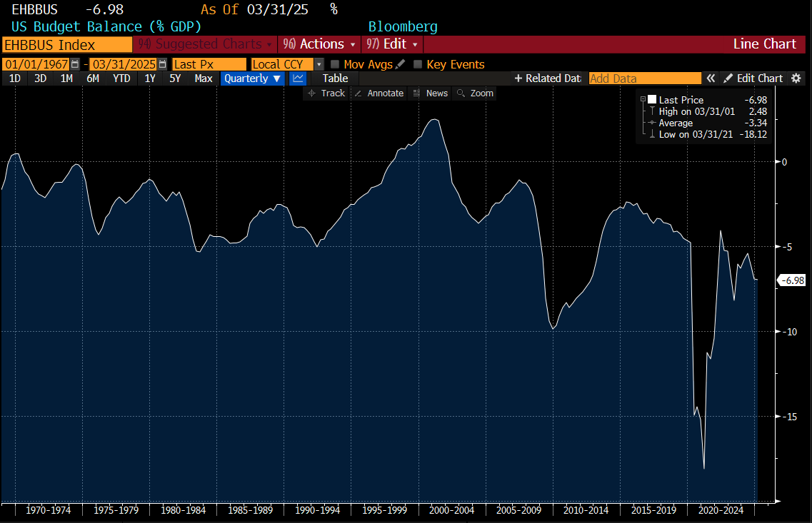
Task: Enable the Key Events checkbox
Action: click(x=417, y=64)
